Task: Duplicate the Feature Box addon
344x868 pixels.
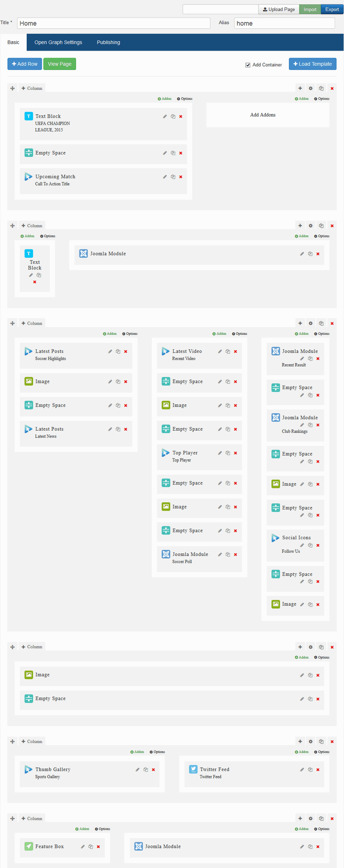Action: tap(91, 847)
